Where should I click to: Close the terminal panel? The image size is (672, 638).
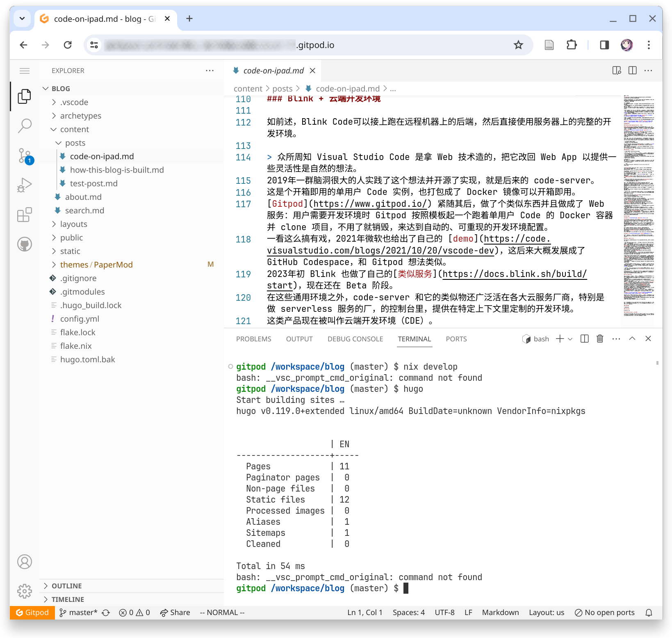(x=648, y=339)
